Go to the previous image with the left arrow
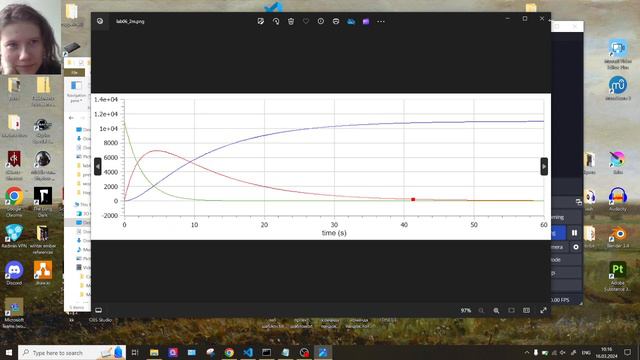Image resolution: width=640 pixels, height=360 pixels. pos(98,166)
